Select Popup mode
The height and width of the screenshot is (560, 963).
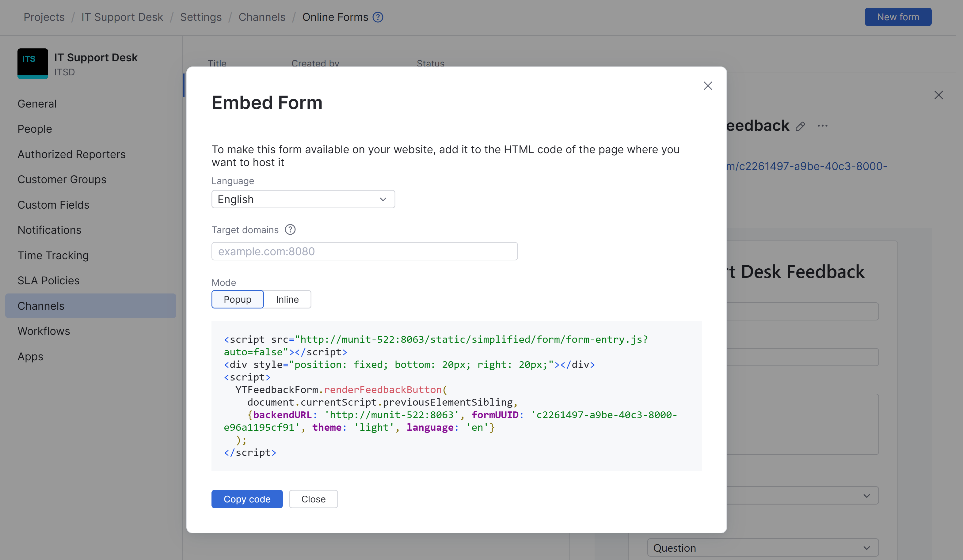pyautogui.click(x=237, y=299)
